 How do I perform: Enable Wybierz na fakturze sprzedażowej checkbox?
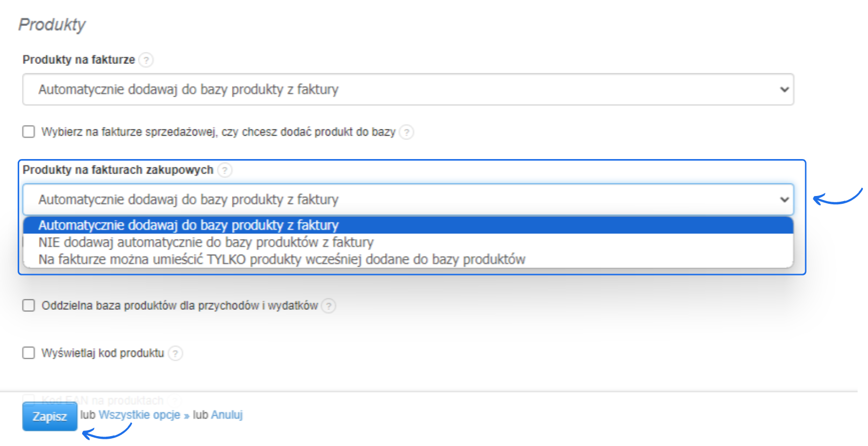(29, 132)
